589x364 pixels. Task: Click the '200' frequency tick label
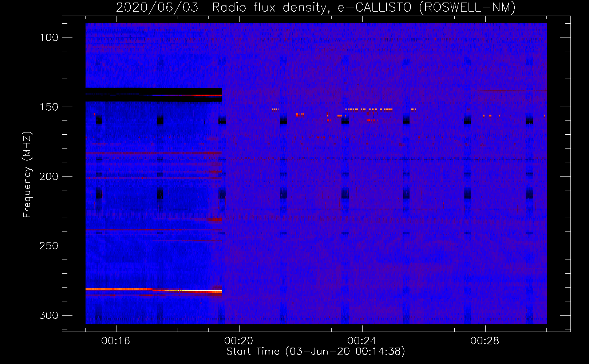(x=49, y=177)
